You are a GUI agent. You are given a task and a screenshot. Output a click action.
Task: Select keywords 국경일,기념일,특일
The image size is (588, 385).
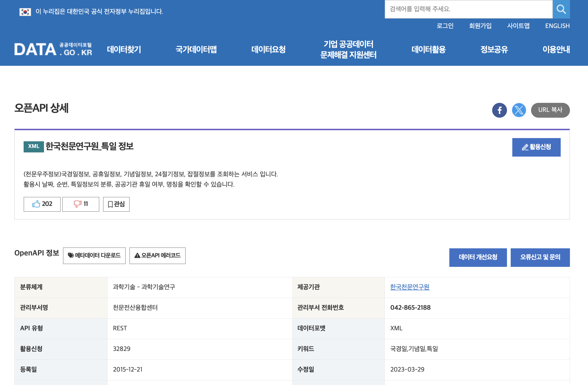[414, 349]
